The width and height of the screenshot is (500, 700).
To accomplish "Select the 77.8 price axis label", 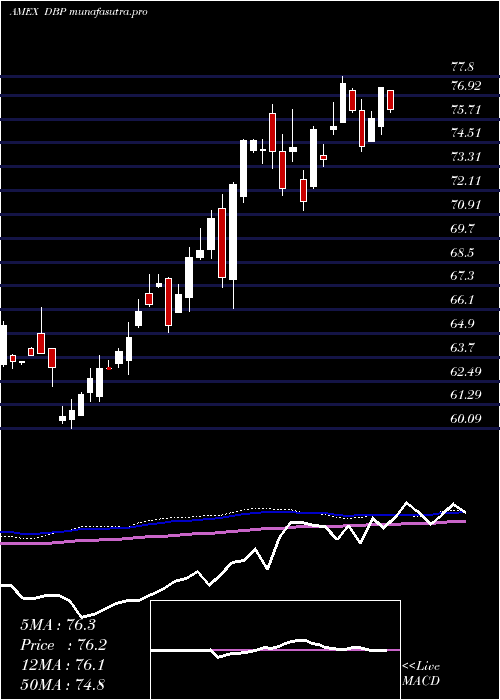I will point(463,67).
